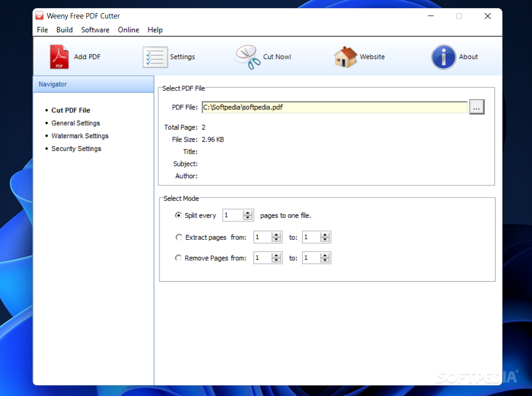Image resolution: width=532 pixels, height=396 pixels.
Task: Click the PDF File path field
Action: pos(334,107)
